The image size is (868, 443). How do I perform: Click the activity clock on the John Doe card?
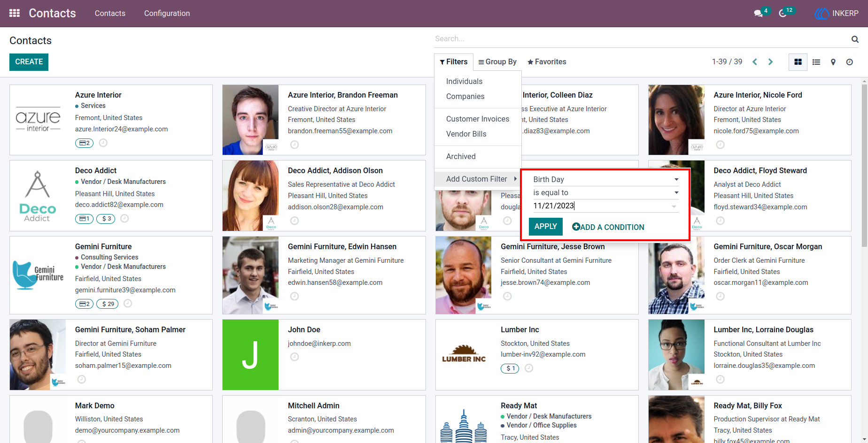click(x=294, y=357)
